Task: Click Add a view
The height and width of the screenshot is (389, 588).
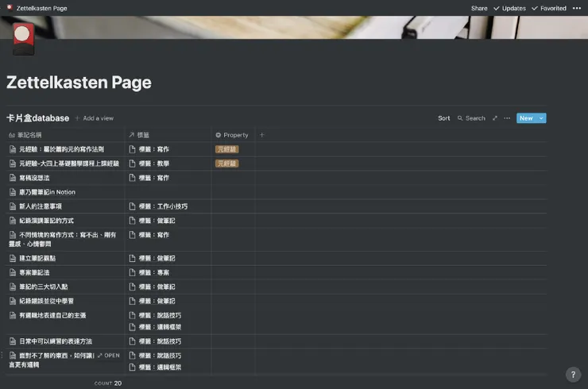Action: pyautogui.click(x=94, y=118)
